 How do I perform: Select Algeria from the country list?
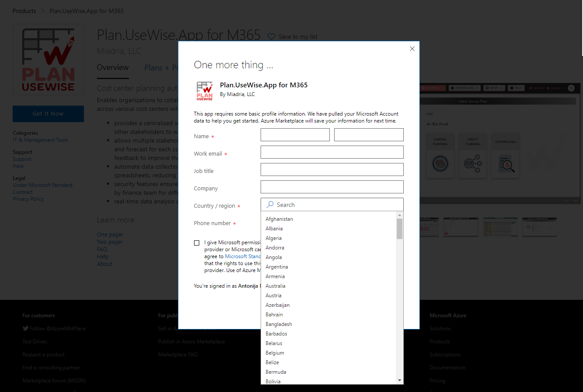328,238
